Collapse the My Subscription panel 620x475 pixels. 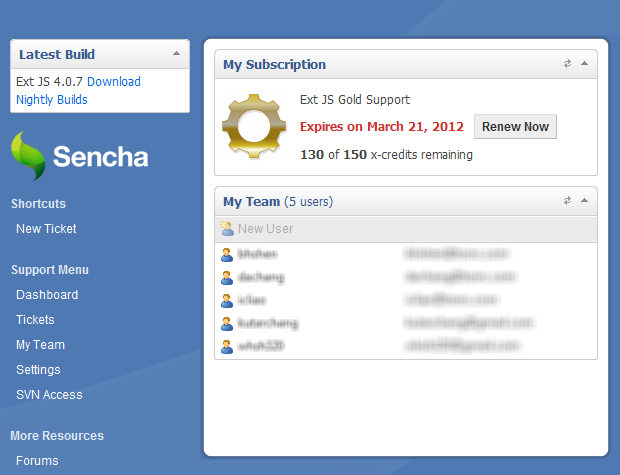tap(584, 64)
